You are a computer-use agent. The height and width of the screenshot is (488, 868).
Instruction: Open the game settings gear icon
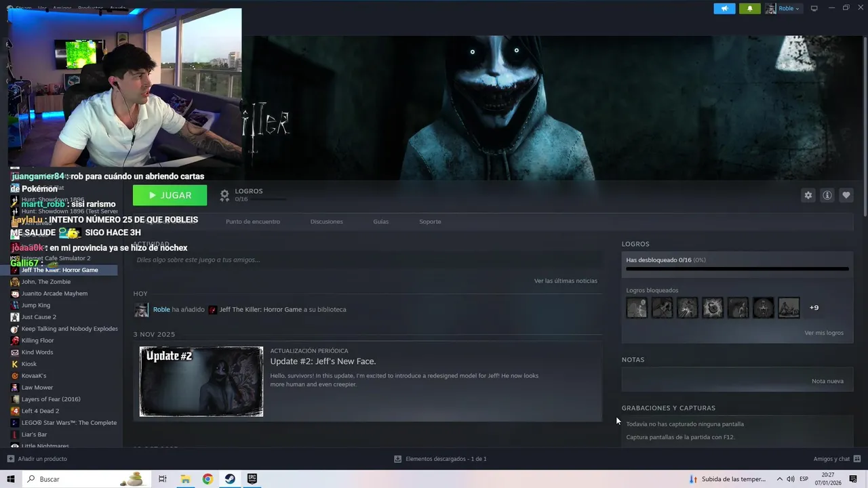(x=808, y=195)
